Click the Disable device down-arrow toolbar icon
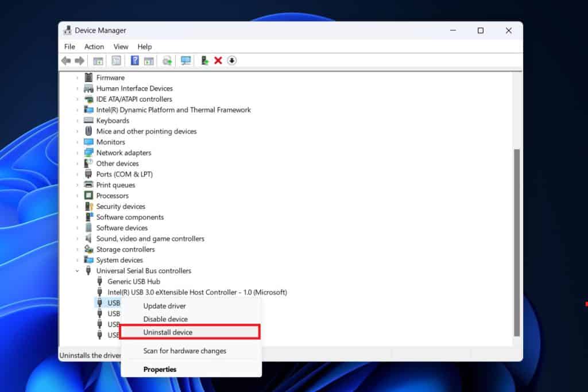 click(231, 60)
